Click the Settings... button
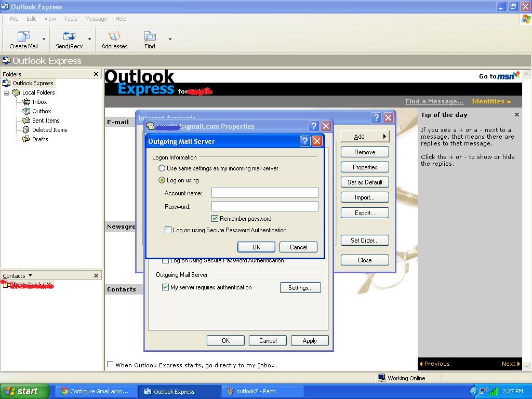 pos(300,287)
